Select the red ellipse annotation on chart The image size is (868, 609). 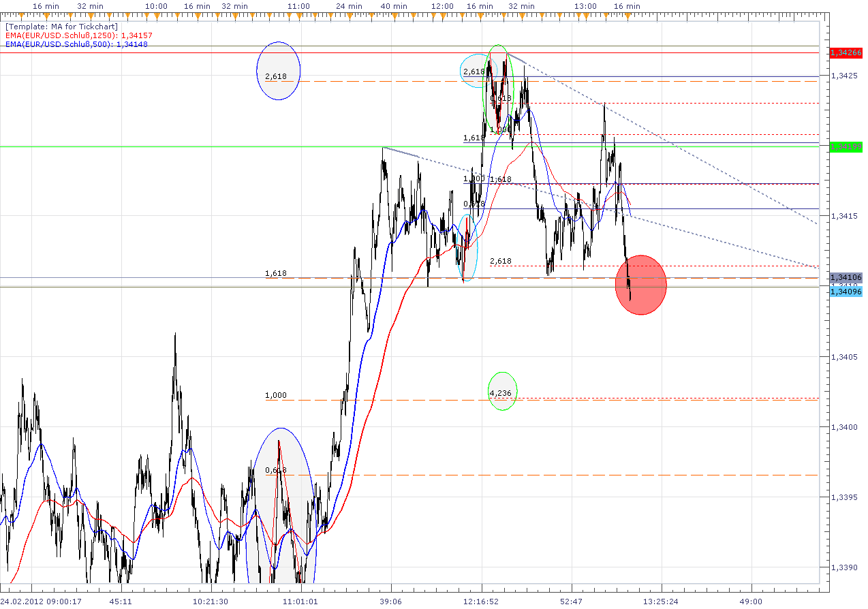[640, 283]
